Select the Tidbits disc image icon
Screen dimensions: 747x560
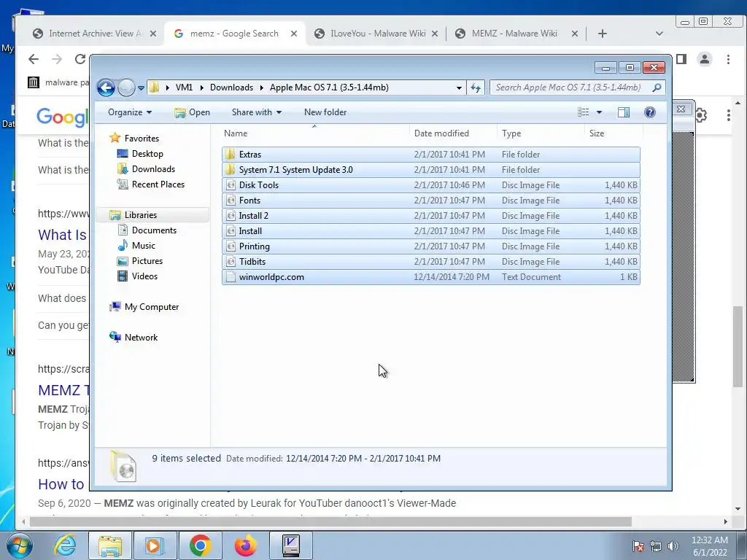231,262
